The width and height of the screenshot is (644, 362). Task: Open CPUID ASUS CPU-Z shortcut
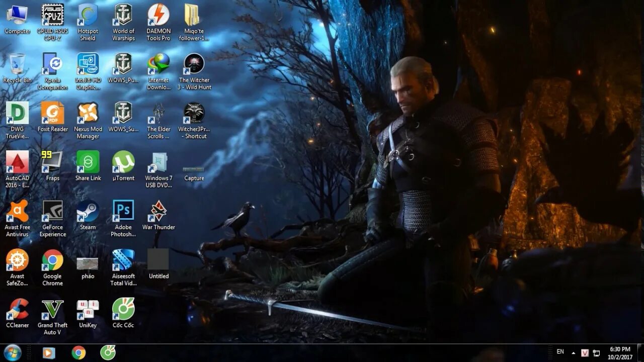point(52,22)
